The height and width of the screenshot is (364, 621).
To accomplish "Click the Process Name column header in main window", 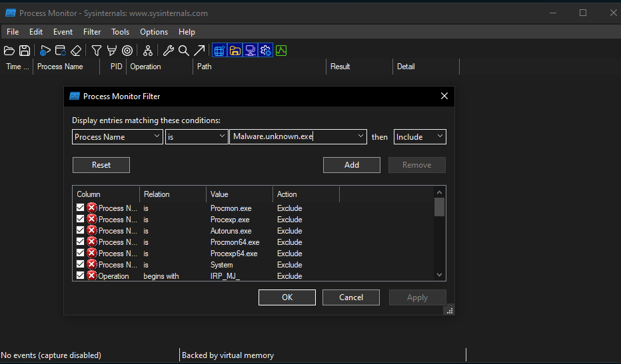I will [66, 67].
